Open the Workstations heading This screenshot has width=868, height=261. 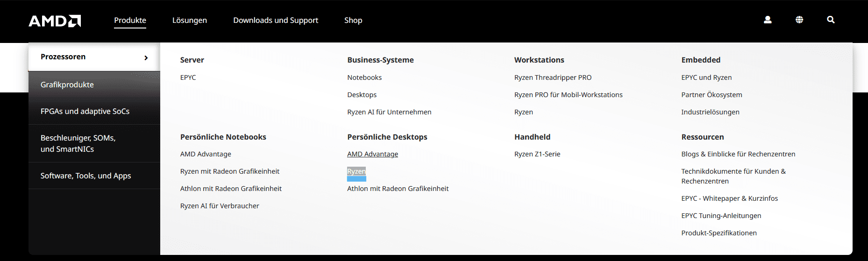(x=539, y=60)
